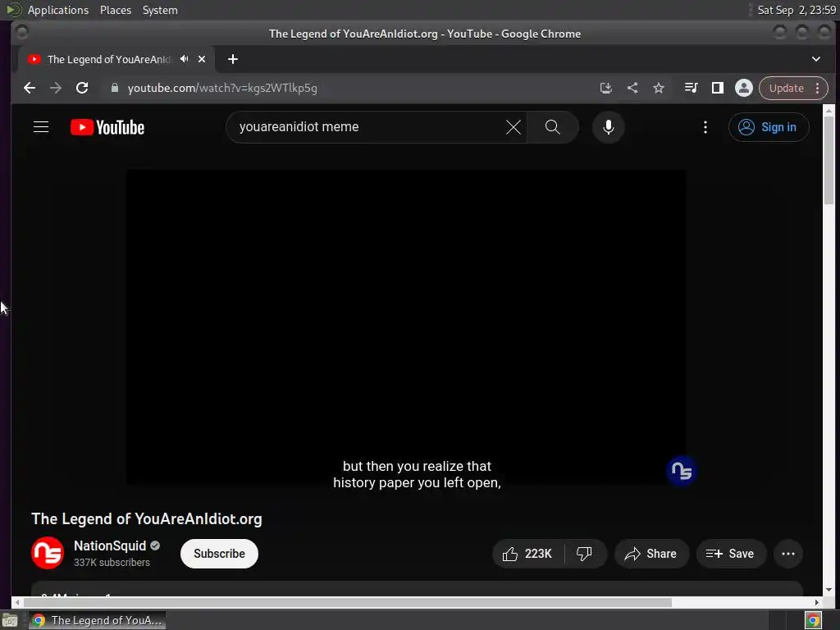Screen dimensions: 840x630
Task: Click the video title text
Action: pyautogui.click(x=147, y=518)
